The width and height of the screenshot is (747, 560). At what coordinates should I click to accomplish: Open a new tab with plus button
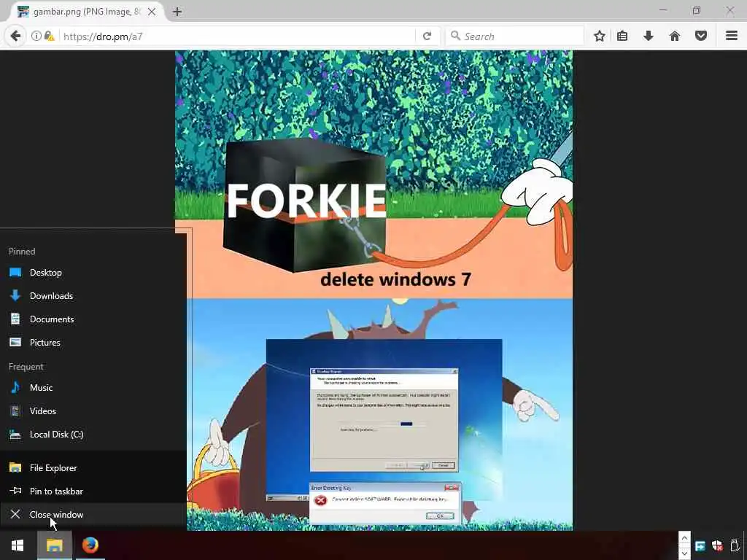177,12
